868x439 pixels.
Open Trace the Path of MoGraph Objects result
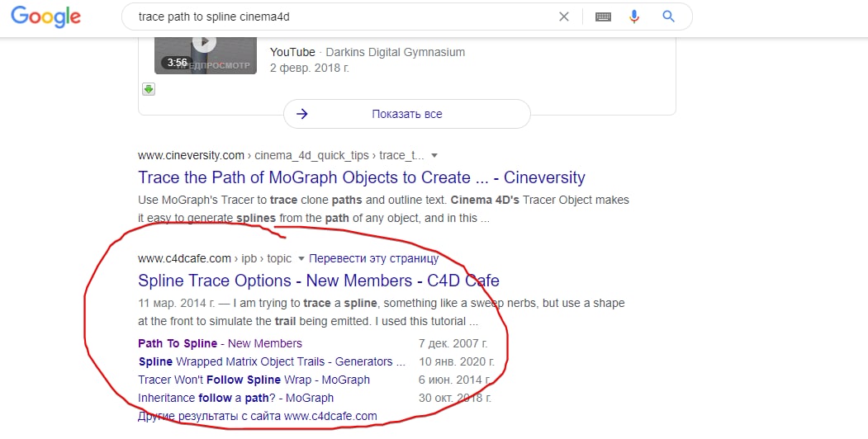coord(362,177)
